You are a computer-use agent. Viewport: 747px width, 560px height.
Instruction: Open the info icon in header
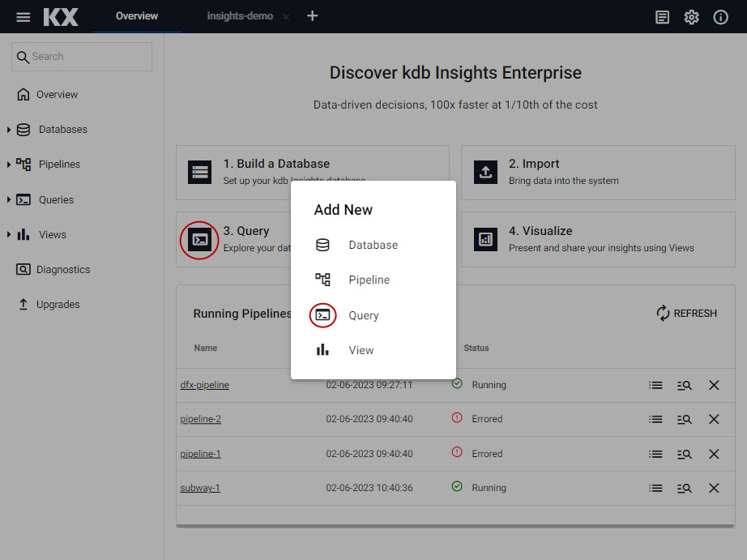click(720, 17)
